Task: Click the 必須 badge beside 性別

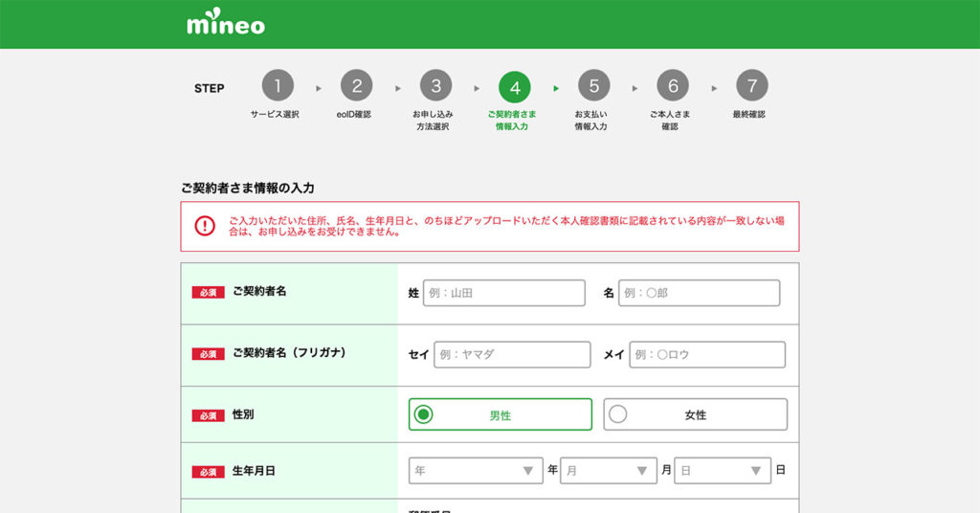Action: pyautogui.click(x=208, y=416)
